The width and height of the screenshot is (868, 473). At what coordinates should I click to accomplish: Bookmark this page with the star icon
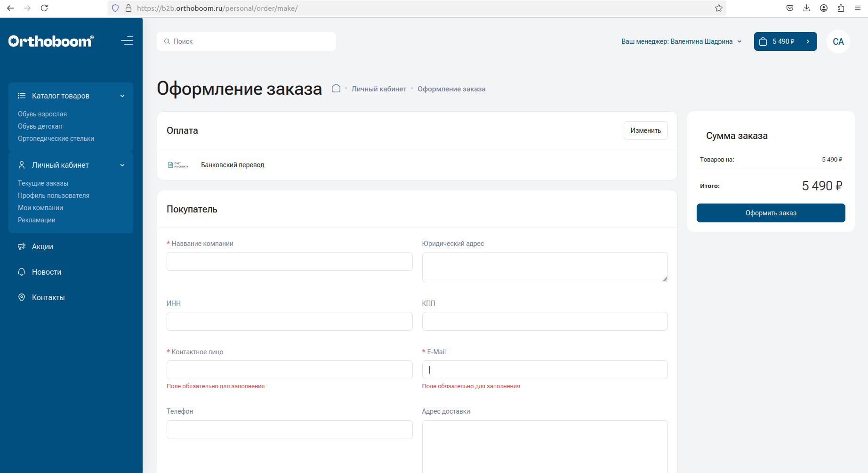click(x=718, y=8)
